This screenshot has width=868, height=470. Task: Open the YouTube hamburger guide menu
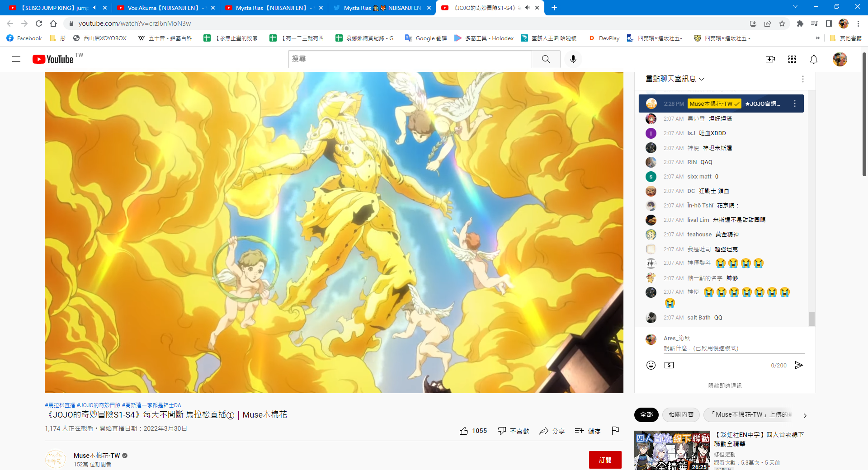[x=16, y=59]
